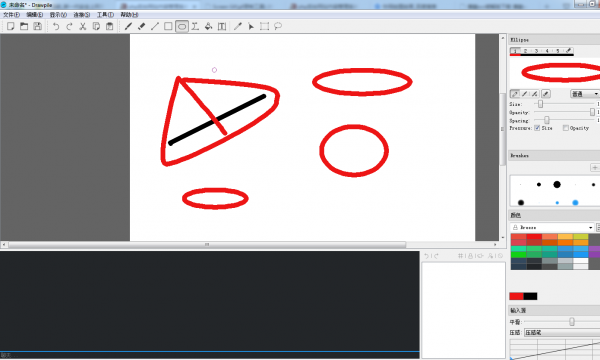The height and width of the screenshot is (360, 600).
Task: Toggle eraser mode in brush settings
Action: pos(546,94)
